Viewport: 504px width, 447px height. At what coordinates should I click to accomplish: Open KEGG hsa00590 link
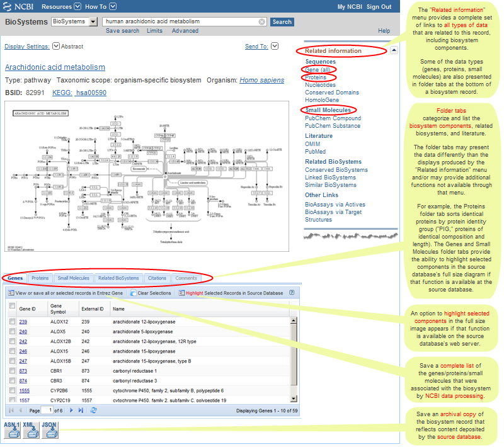point(79,93)
